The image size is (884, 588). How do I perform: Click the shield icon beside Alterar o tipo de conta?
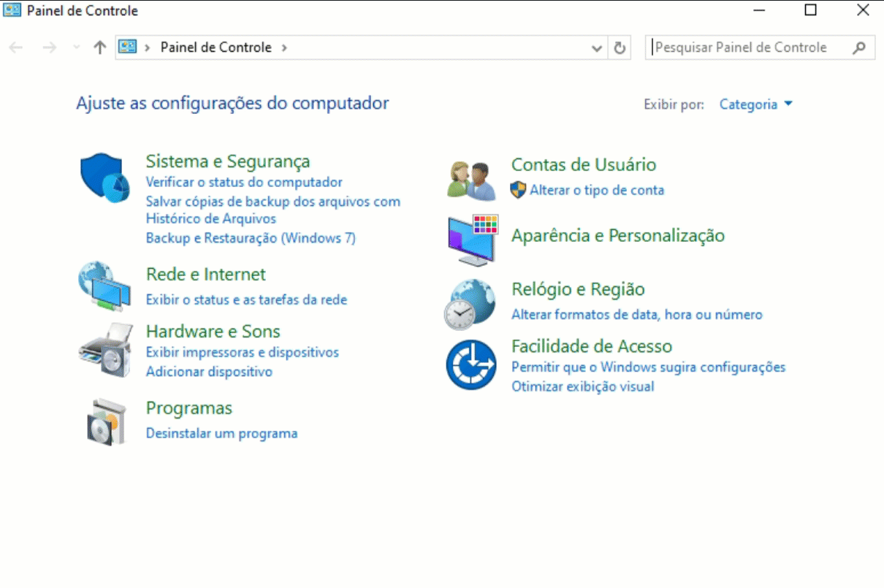(518, 190)
